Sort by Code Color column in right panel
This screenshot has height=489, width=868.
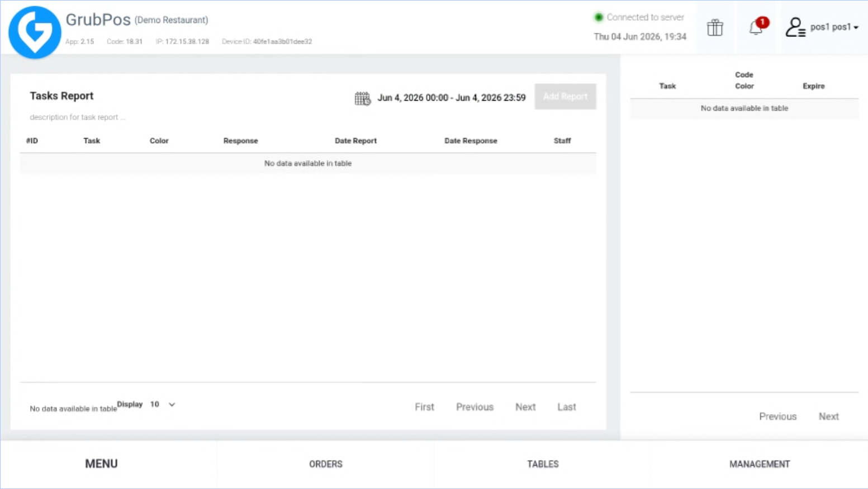click(x=744, y=80)
